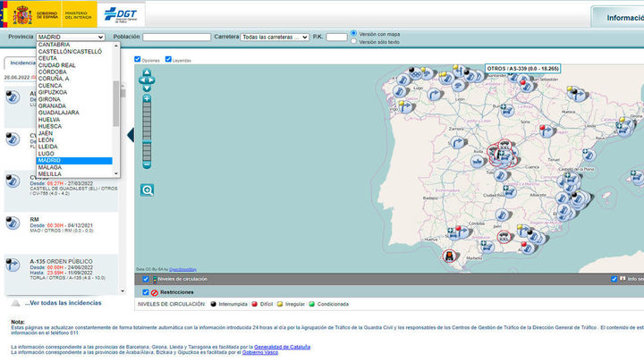Click the A-135 Orden Público incident icon

pyautogui.click(x=14, y=265)
